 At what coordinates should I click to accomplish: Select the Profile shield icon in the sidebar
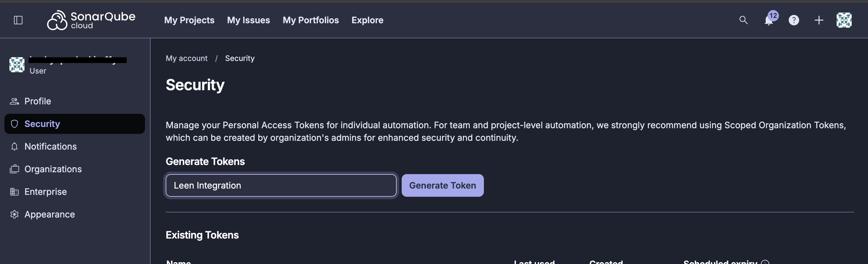pos(15,101)
